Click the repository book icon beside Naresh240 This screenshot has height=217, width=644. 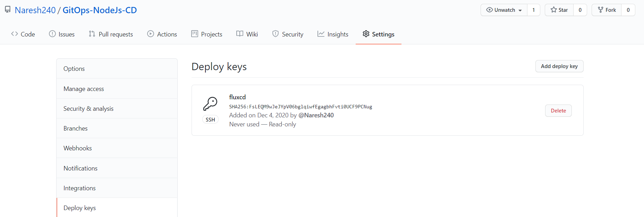click(x=8, y=10)
